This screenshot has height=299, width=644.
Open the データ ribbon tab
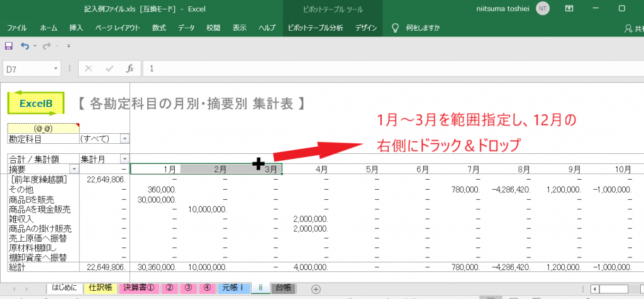pos(186,28)
